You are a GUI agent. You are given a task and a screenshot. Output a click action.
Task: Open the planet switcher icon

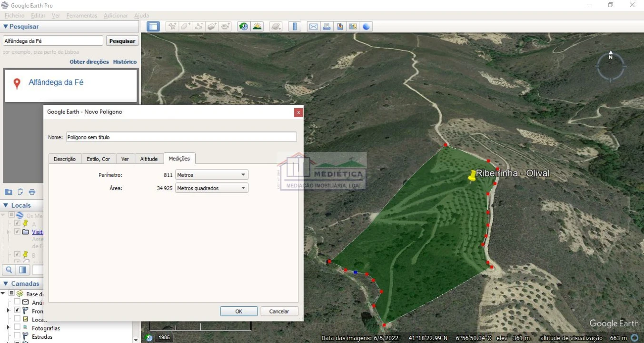coord(276,27)
